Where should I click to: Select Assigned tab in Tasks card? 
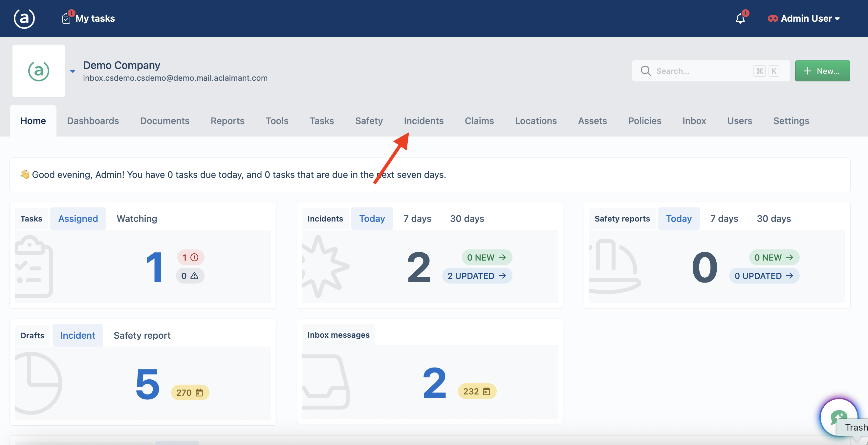pos(78,218)
